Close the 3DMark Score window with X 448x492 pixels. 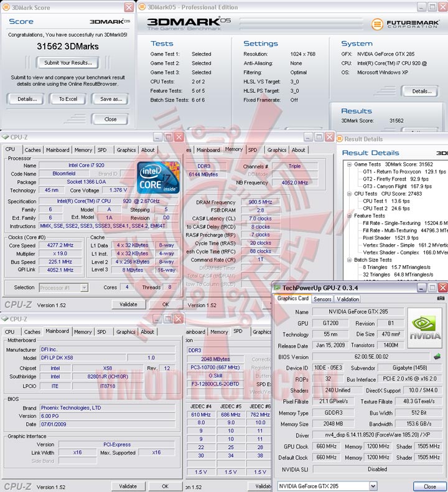129,7
